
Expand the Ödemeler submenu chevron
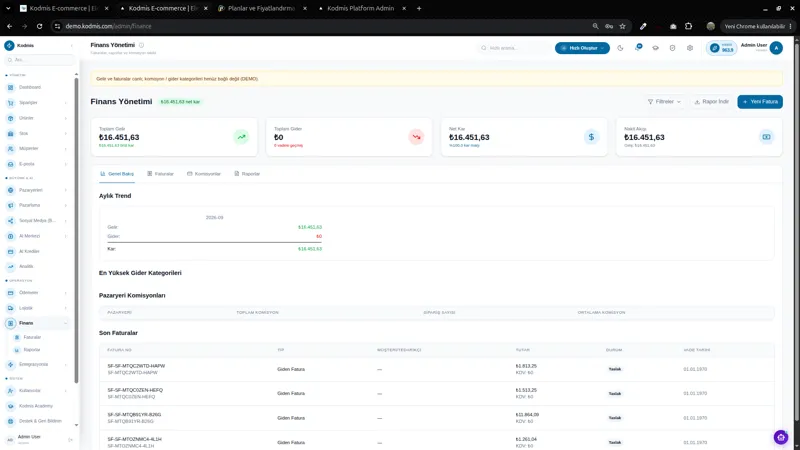coord(65,292)
